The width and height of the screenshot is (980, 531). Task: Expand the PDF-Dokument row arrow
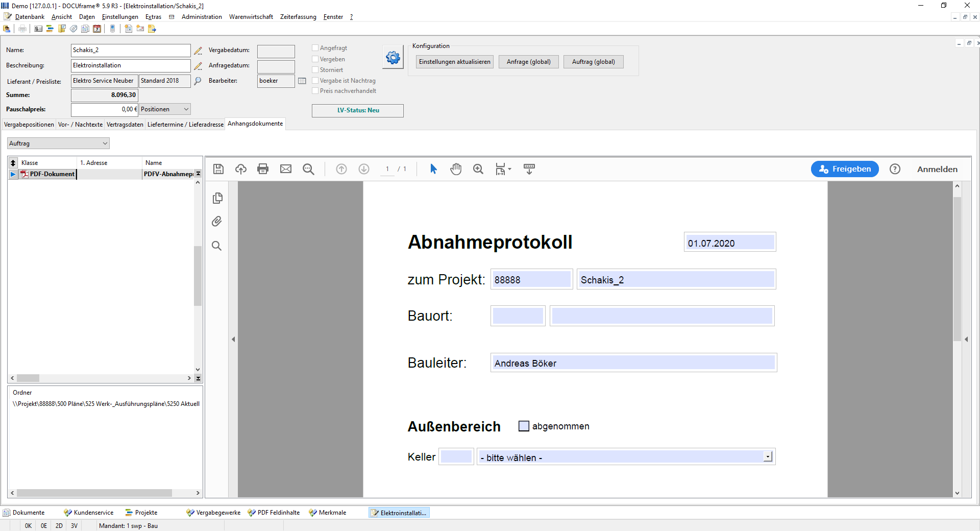click(x=13, y=174)
